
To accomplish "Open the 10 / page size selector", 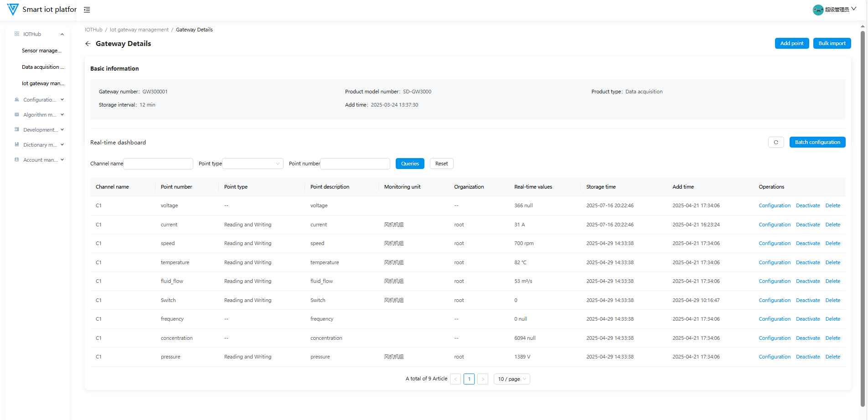I will coord(511,379).
